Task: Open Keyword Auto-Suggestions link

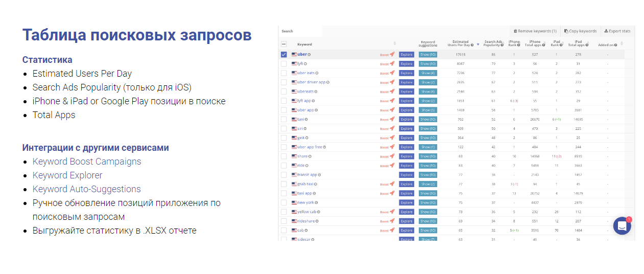Action: click(87, 189)
